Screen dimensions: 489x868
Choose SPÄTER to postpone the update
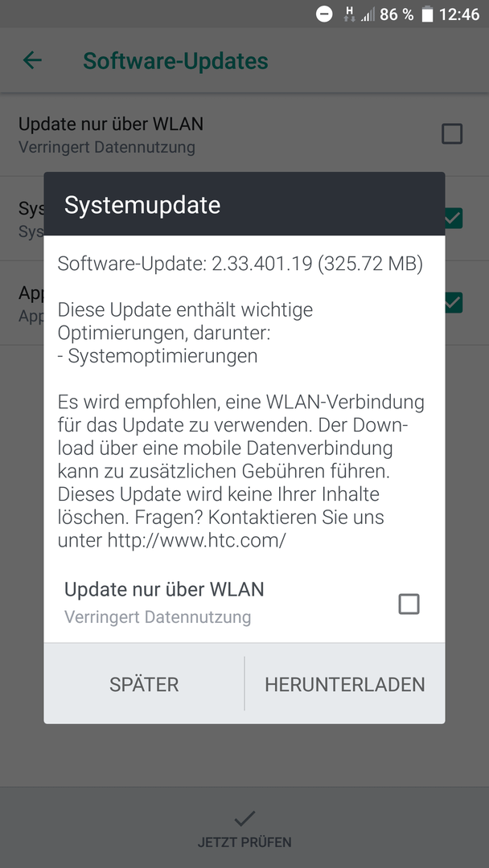tap(144, 684)
